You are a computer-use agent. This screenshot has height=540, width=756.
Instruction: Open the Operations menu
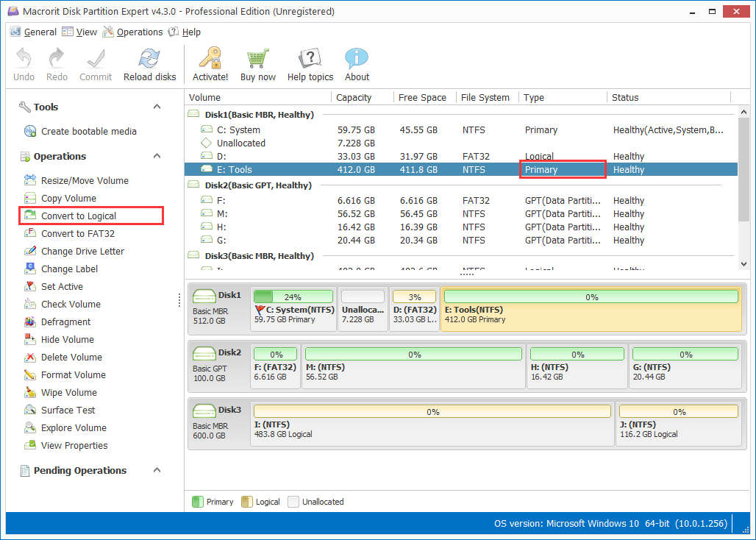132,32
